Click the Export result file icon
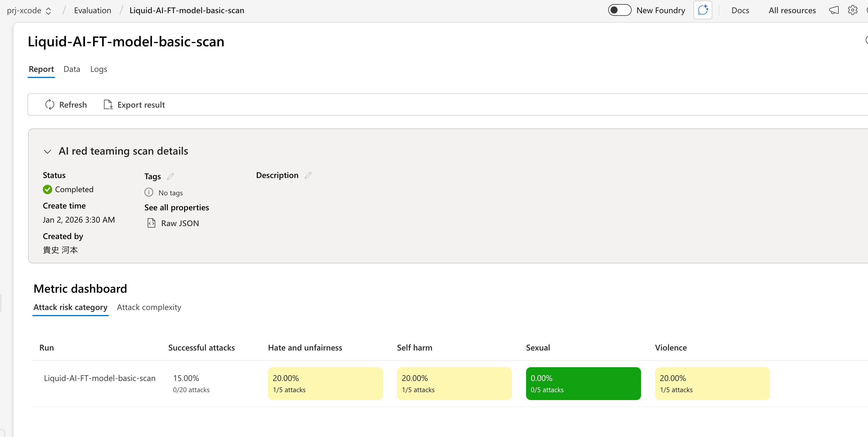The image size is (868, 437). click(x=108, y=104)
